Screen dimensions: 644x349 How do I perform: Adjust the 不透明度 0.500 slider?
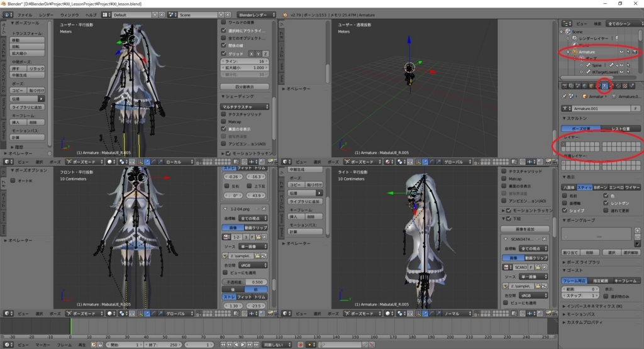(x=245, y=282)
